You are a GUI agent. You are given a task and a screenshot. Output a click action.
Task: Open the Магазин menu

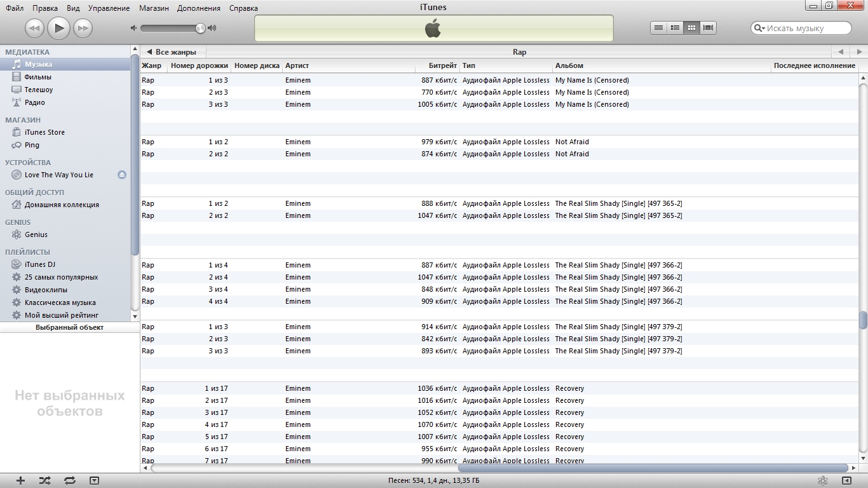coord(153,8)
